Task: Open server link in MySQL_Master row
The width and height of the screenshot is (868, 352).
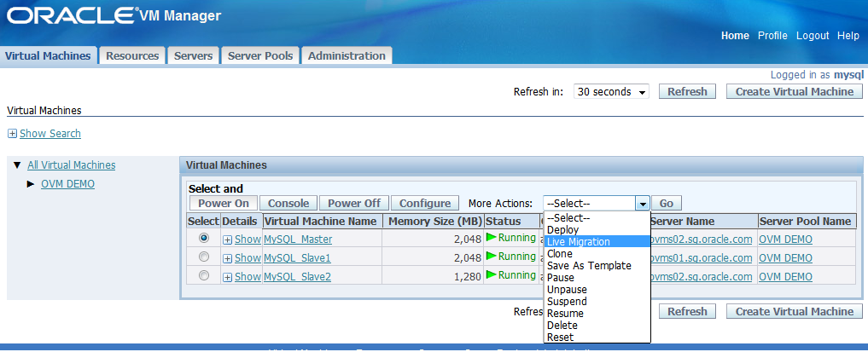Action: (702, 239)
